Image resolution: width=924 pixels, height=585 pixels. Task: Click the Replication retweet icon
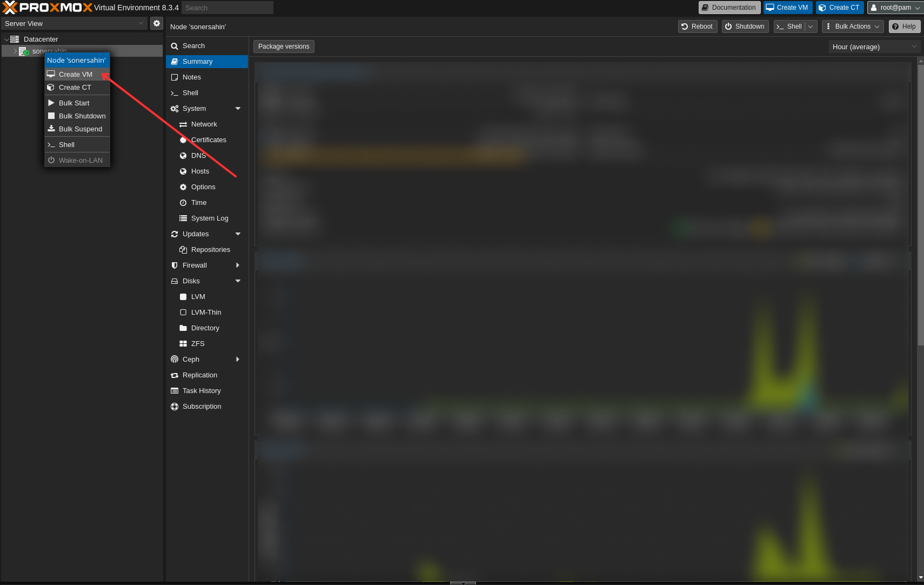tap(175, 375)
